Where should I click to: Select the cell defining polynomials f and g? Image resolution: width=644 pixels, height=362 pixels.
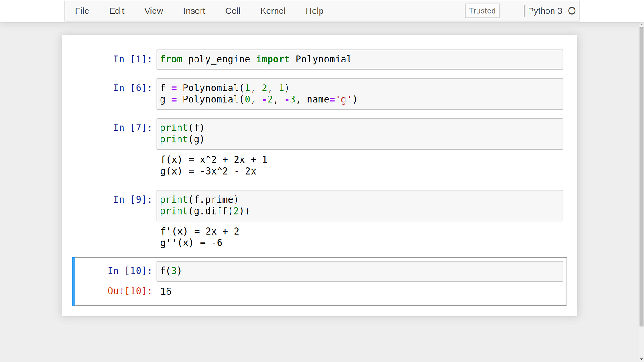tap(322, 94)
